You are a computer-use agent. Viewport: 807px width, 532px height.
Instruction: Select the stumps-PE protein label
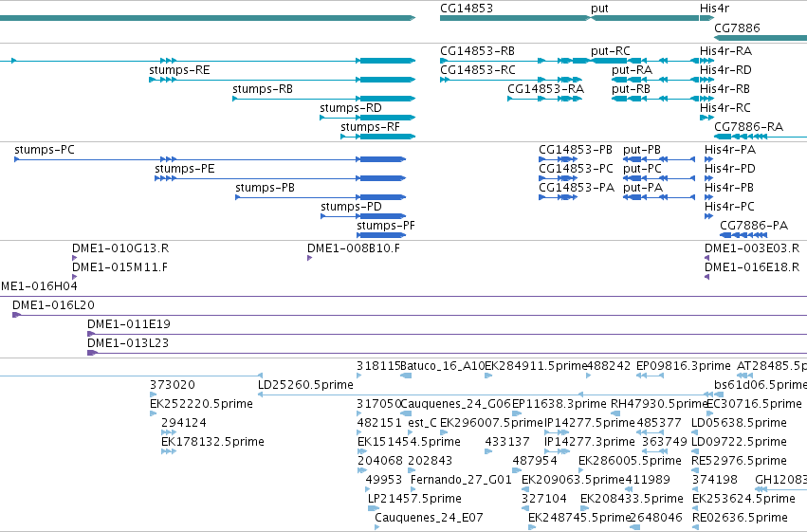(x=185, y=169)
